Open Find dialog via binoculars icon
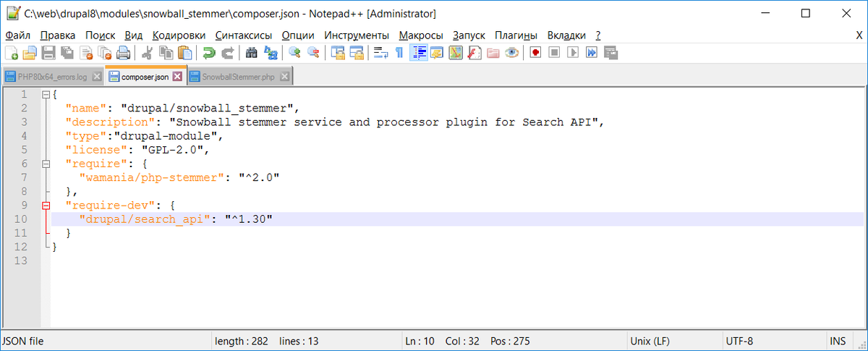868x351 pixels. [252, 52]
